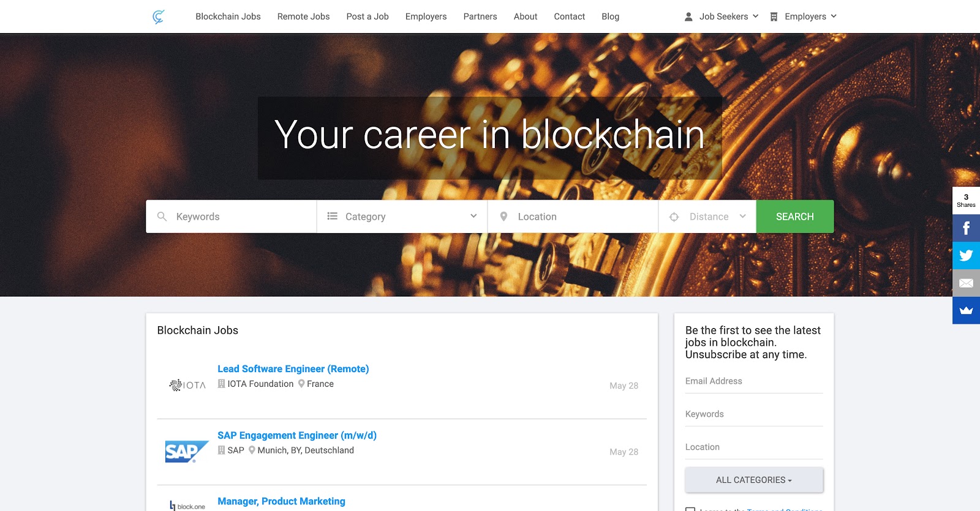980x511 pixels.
Task: Focus the Location search field
Action: click(573, 217)
